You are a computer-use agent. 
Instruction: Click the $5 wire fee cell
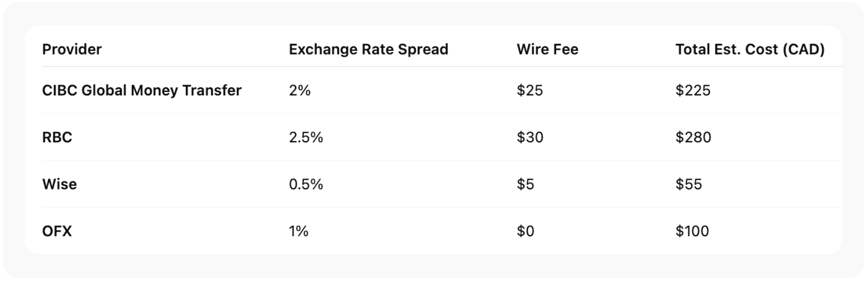525,184
